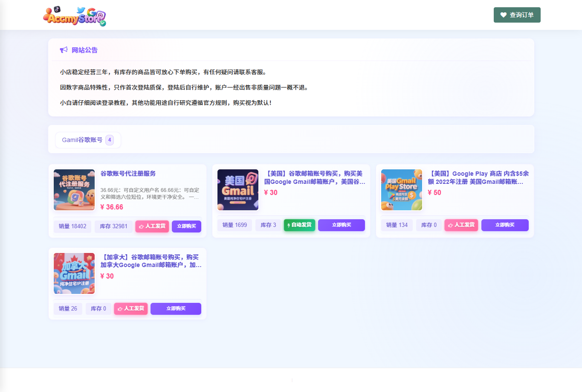The width and height of the screenshot is (582, 392).
Task: Click 销量 26 sales tag
Action: coord(68,308)
